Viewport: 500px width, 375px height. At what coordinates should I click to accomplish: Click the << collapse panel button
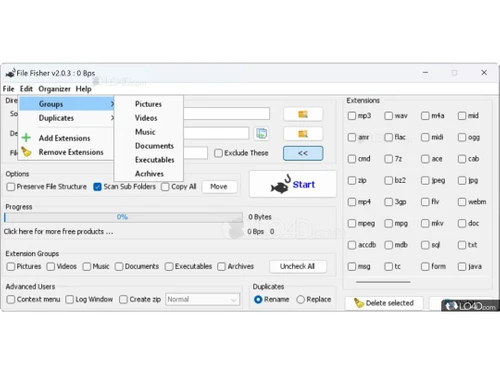point(303,153)
